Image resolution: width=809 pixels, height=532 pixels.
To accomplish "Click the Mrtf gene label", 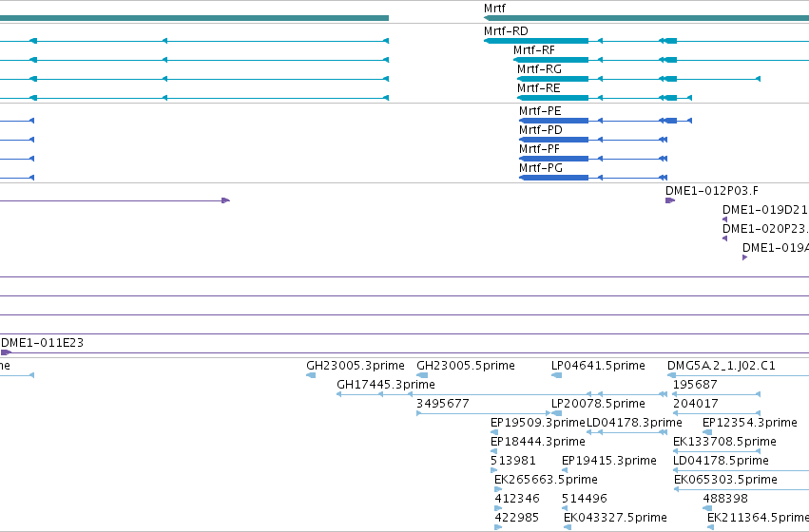I will [x=494, y=9].
